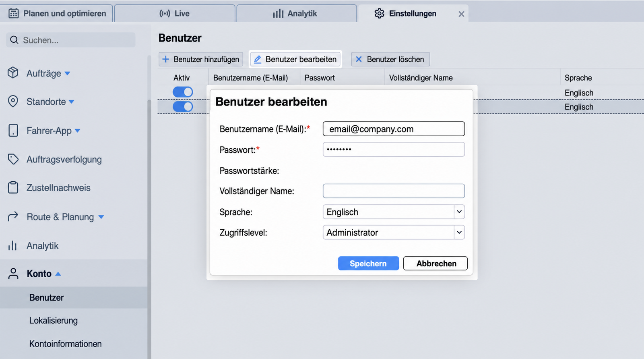The image size is (644, 359).
Task: Click the Konto person icon
Action: click(13, 274)
